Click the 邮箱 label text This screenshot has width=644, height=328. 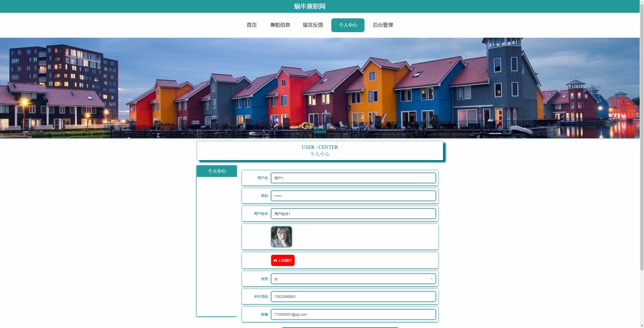point(264,314)
